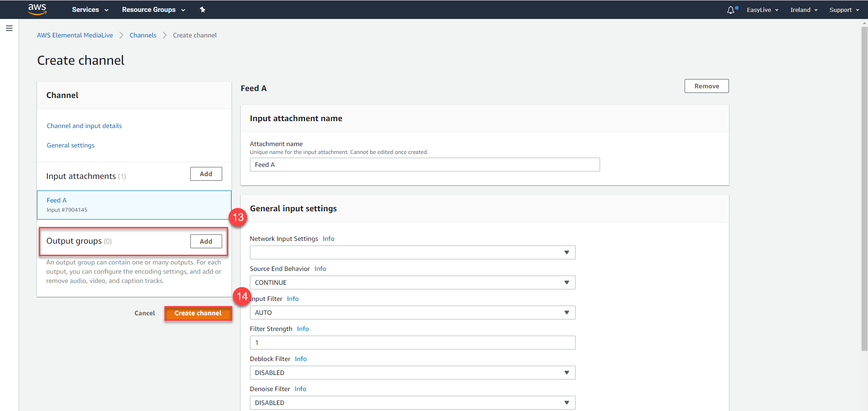Open the Source End Behavior dropdown
The height and width of the screenshot is (411, 868).
(413, 282)
